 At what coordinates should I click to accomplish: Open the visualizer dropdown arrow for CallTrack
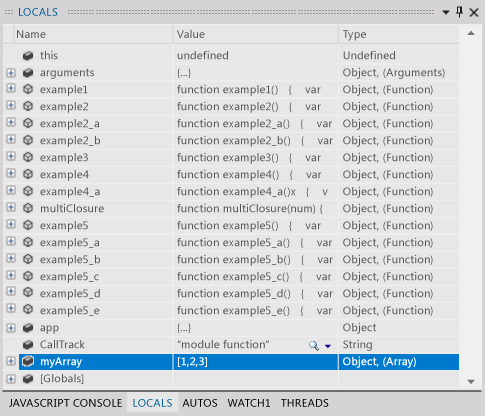click(328, 346)
